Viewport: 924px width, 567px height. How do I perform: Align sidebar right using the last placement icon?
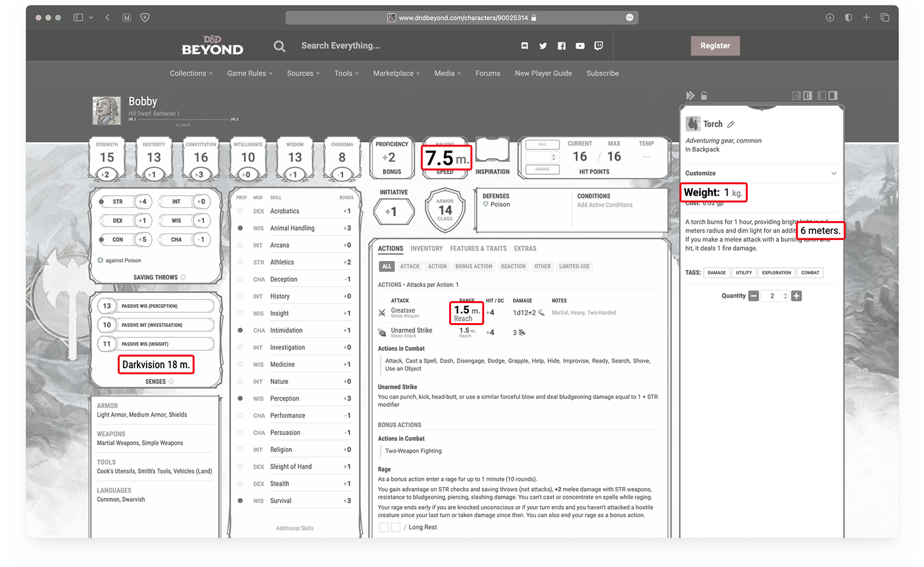click(x=833, y=95)
